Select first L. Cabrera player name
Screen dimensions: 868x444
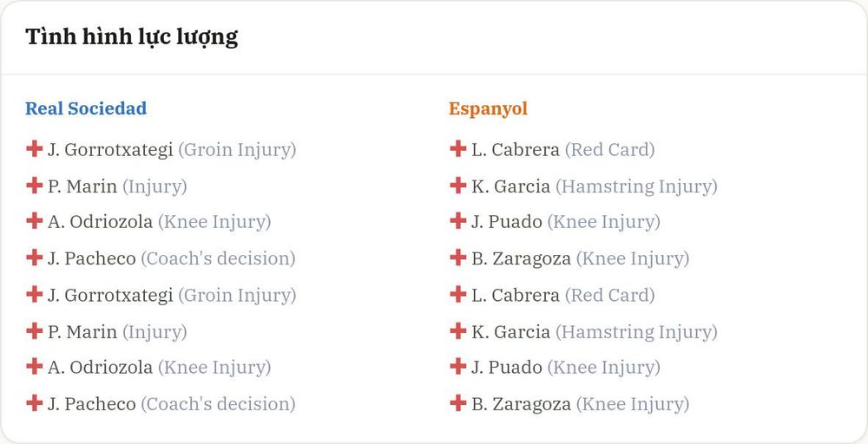[x=516, y=150]
